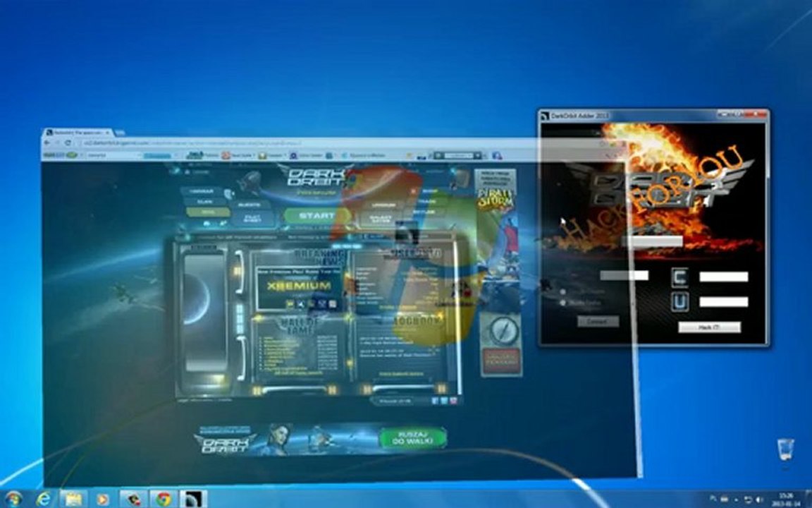Select the upper browser radio option

pyautogui.click(x=562, y=292)
